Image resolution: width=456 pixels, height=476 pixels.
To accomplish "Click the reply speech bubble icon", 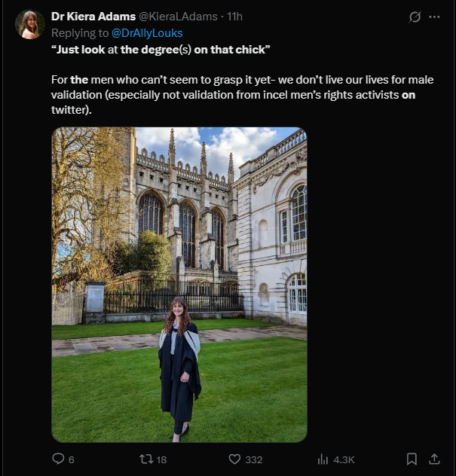I will coord(58,459).
